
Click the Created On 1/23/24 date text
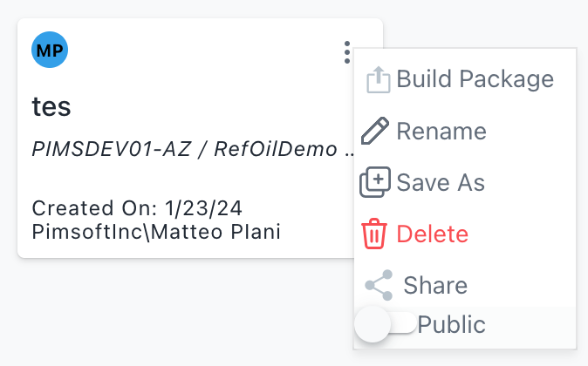coord(137,209)
